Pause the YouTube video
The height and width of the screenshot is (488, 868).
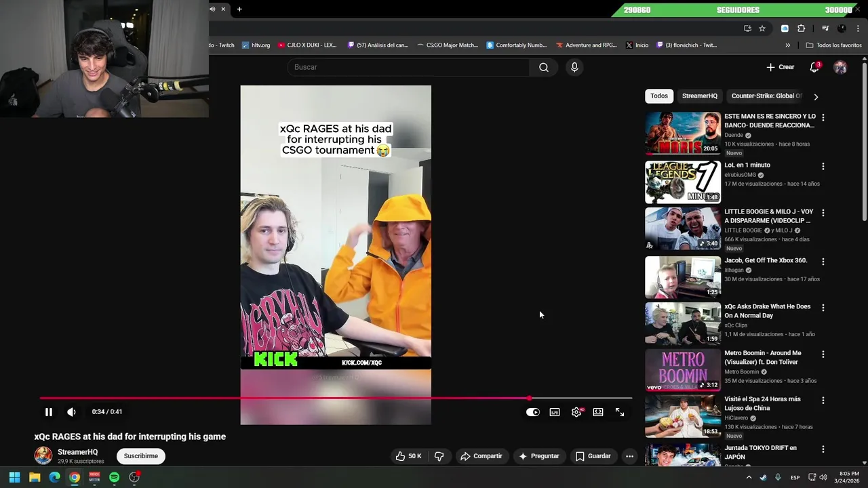[x=49, y=412]
